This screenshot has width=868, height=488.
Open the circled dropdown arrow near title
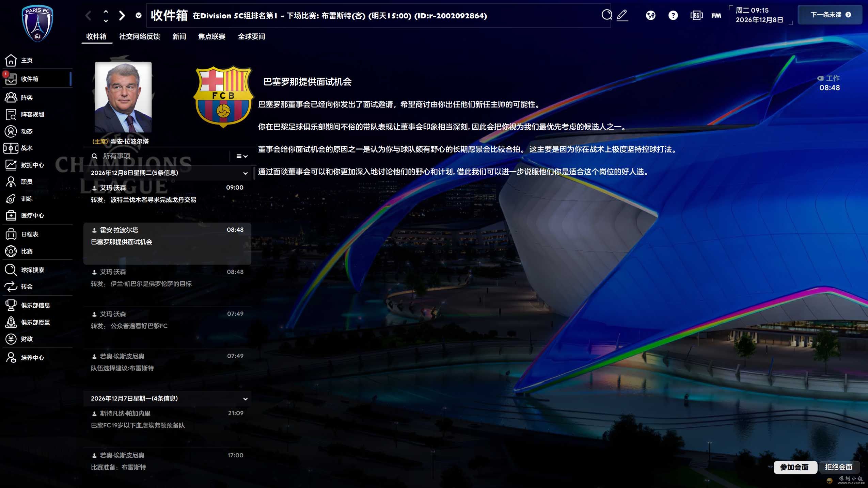(138, 15)
